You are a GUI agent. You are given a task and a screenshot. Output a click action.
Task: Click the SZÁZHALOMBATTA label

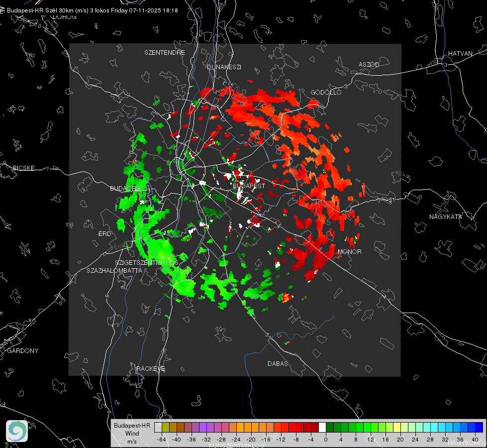[x=114, y=270]
